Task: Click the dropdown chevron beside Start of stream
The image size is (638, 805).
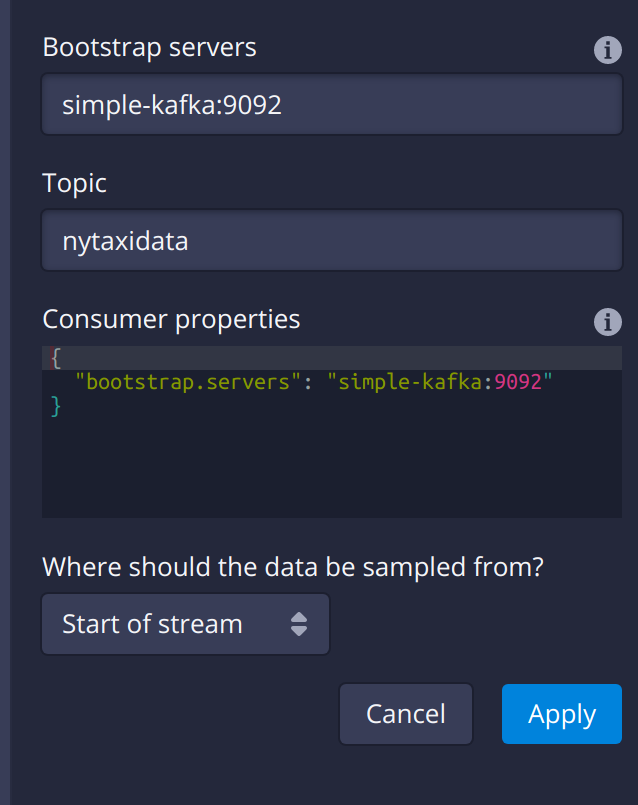Action: [x=300, y=623]
